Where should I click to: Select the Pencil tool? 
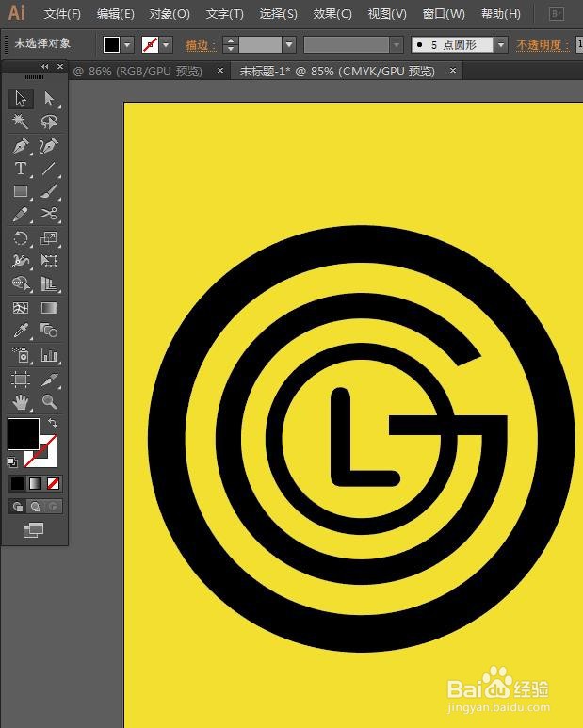[21, 214]
